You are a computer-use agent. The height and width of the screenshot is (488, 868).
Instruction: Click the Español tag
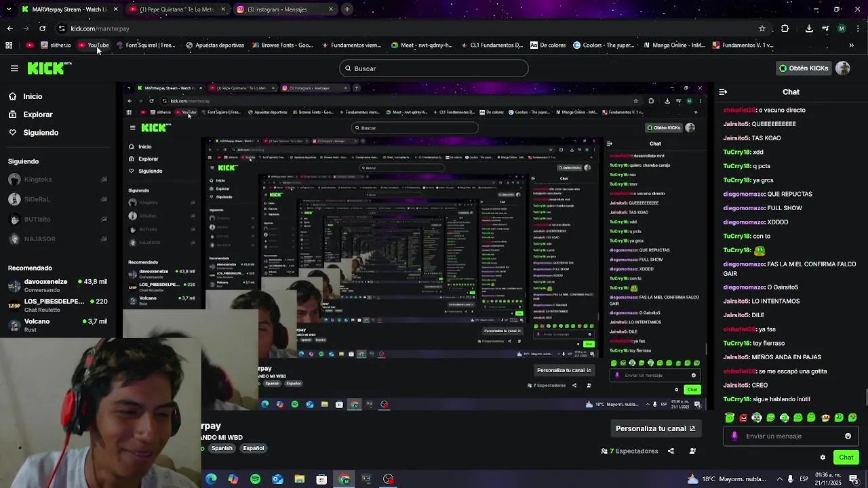point(254,448)
